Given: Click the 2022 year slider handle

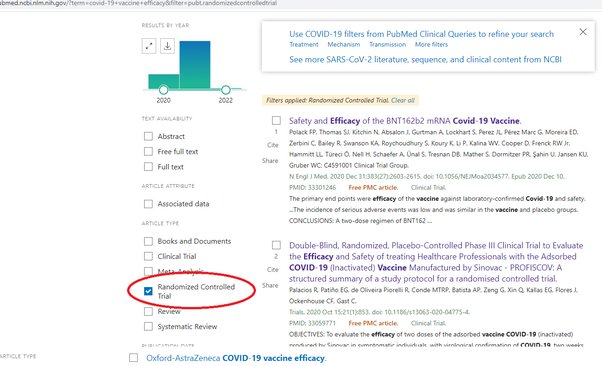Looking at the screenshot, I should [x=226, y=90].
